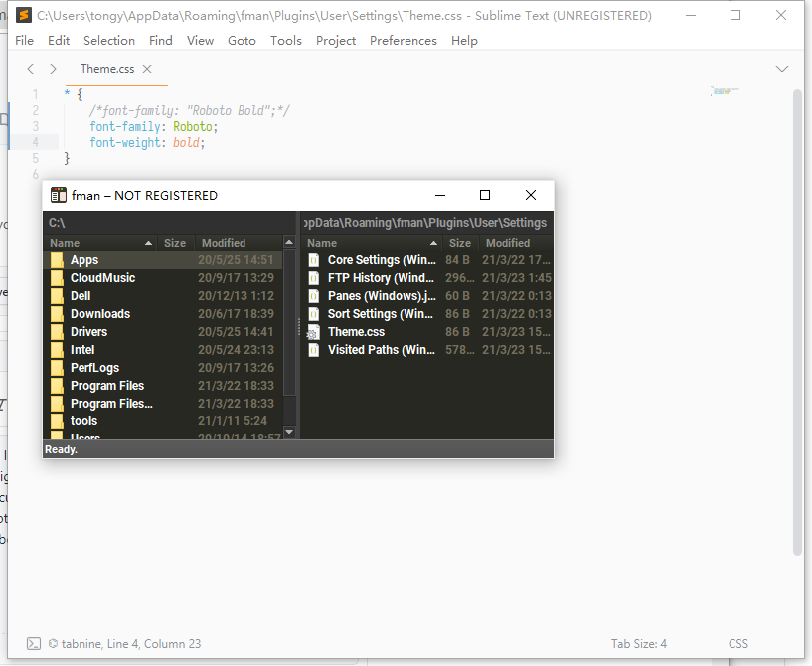The height and width of the screenshot is (666, 812).
Task: Click the Sublime Text app icon
Action: [23, 15]
